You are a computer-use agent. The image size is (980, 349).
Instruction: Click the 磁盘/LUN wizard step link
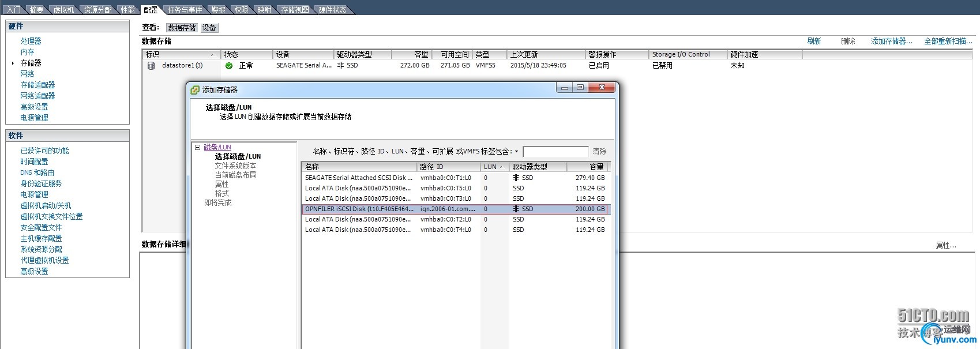(217, 147)
